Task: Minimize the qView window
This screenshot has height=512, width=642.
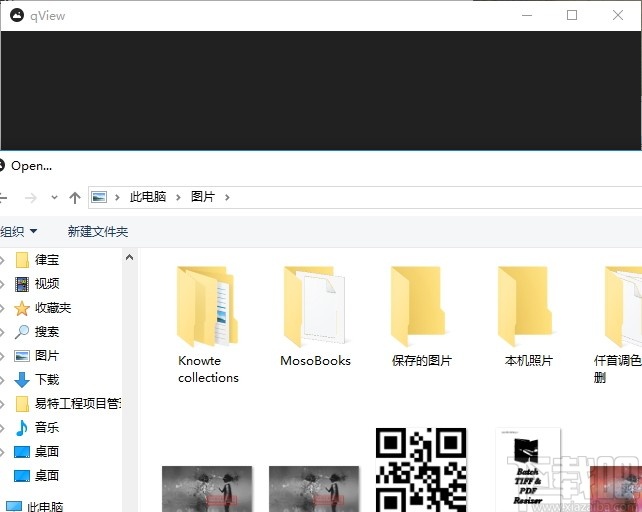Action: pos(527,16)
